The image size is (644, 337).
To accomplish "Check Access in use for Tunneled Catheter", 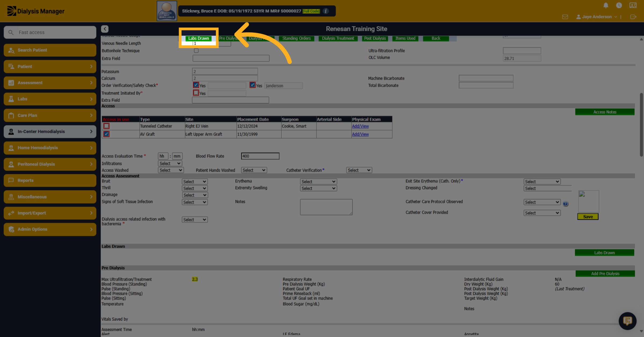I will point(106,126).
